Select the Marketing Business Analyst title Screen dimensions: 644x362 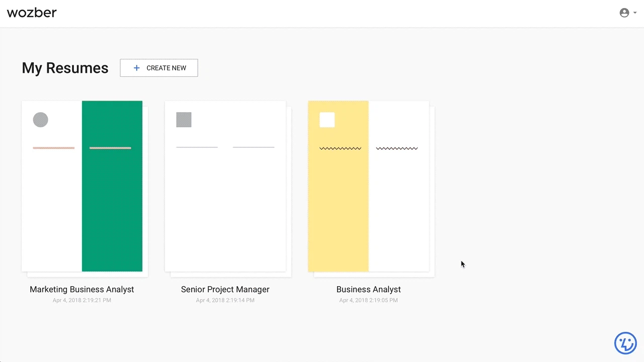pos(82,290)
